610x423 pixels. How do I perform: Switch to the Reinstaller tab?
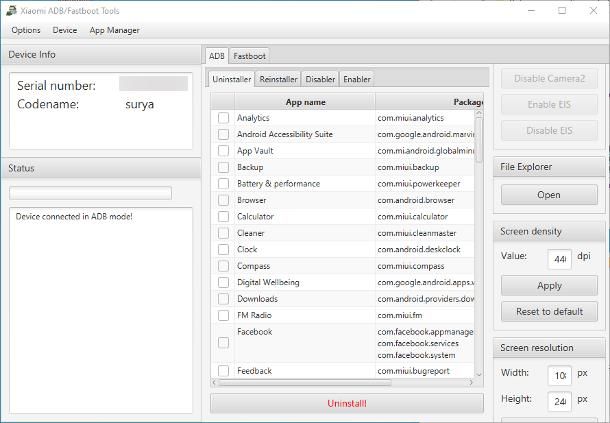(278, 79)
